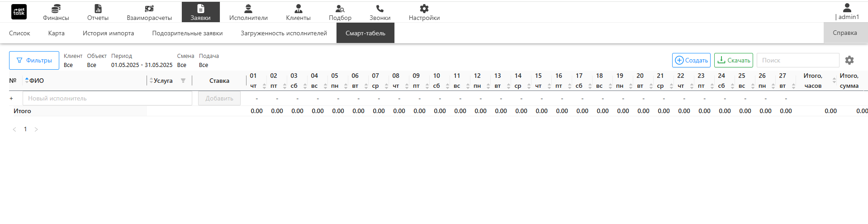Viewport: 868px width, 224px height.
Task: Click the Фильтры button
Action: (34, 60)
